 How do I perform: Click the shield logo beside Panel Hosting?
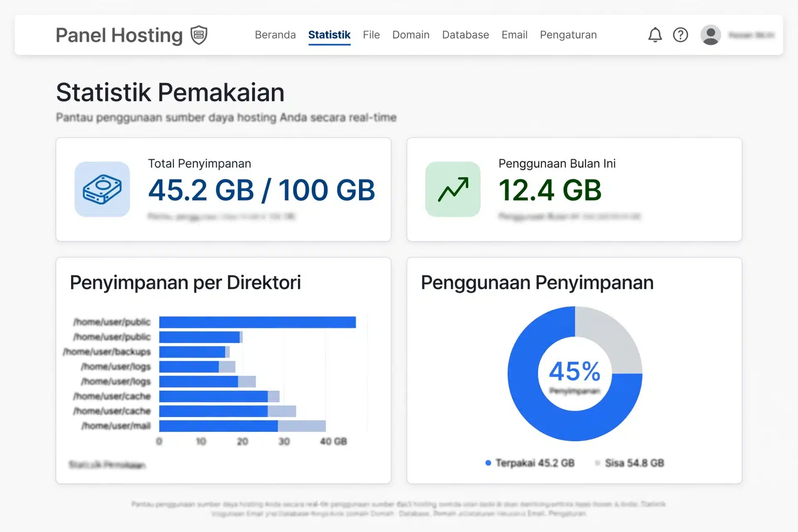click(x=199, y=35)
